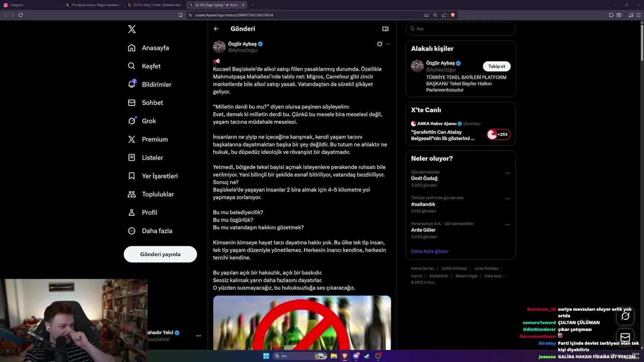The image size is (644, 362).
Task: Go back with Gönderi arrow
Action: [216, 29]
